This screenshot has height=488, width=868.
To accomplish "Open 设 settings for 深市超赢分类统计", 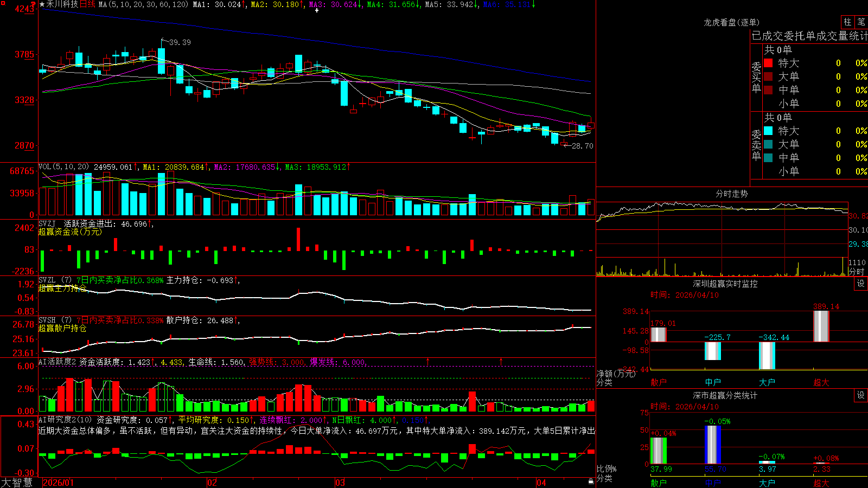I will (x=861, y=395).
